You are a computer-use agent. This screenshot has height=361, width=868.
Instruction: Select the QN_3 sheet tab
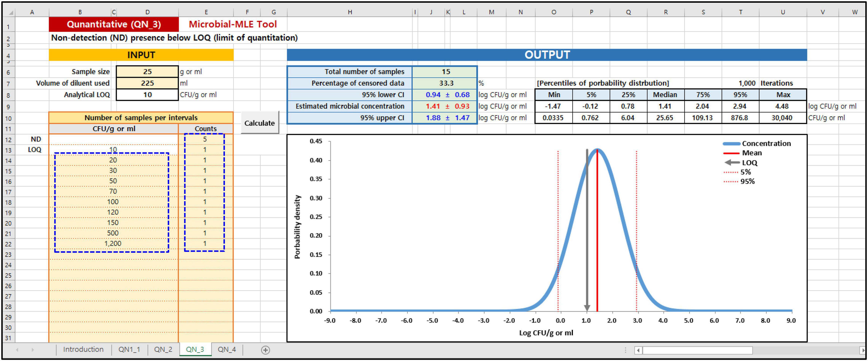pyautogui.click(x=195, y=350)
